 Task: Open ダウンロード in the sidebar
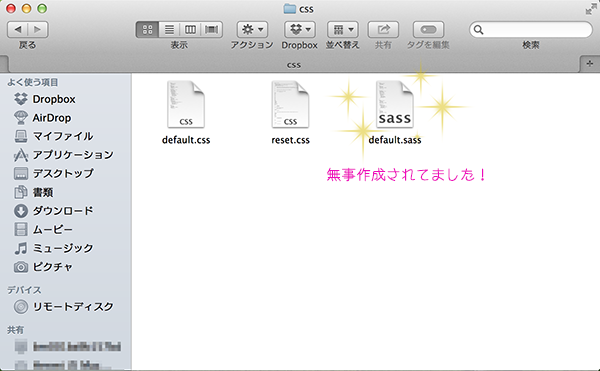[x=54, y=211]
